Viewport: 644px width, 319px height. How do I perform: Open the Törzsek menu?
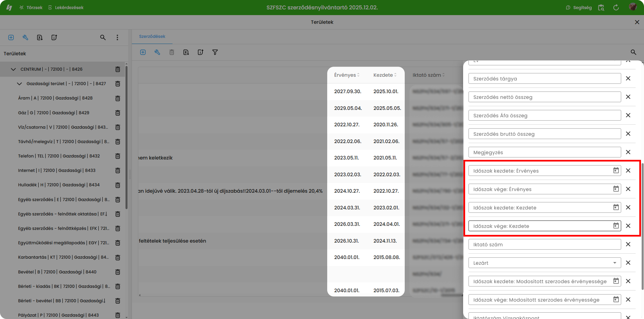pyautogui.click(x=31, y=7)
